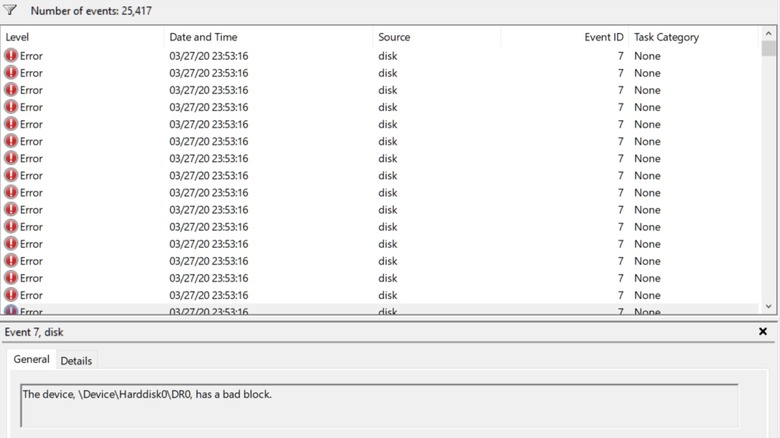Click the Event ID column header
Viewport: 780px width, 438px height.
click(603, 37)
